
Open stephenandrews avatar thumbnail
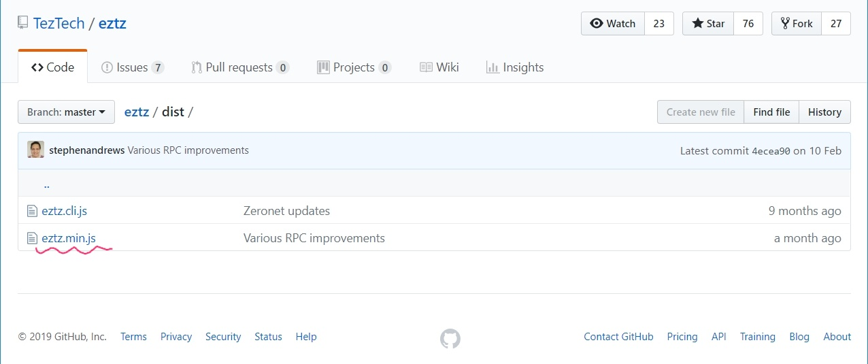tap(35, 150)
